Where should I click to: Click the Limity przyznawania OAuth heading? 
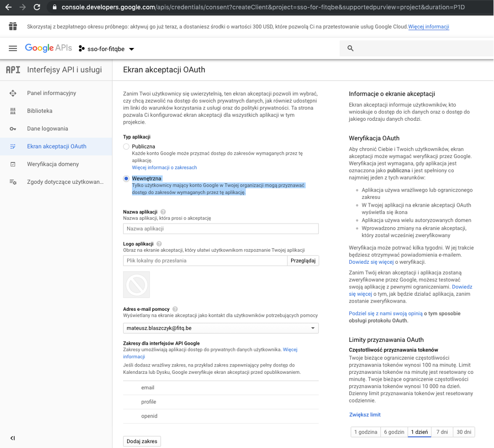(x=386, y=340)
